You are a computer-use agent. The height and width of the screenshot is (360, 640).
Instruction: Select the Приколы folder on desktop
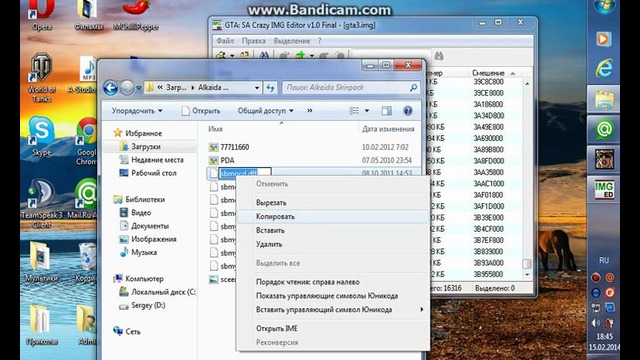point(42,324)
